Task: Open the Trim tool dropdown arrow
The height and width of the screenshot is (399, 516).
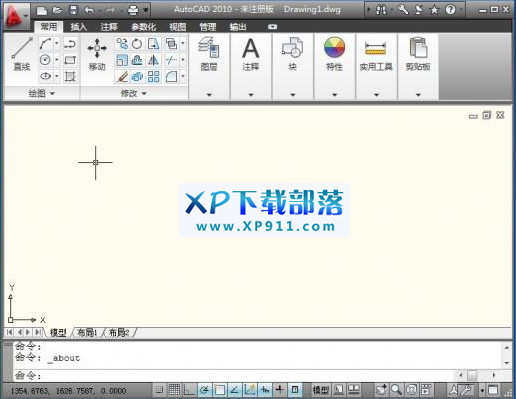Action: (183, 60)
